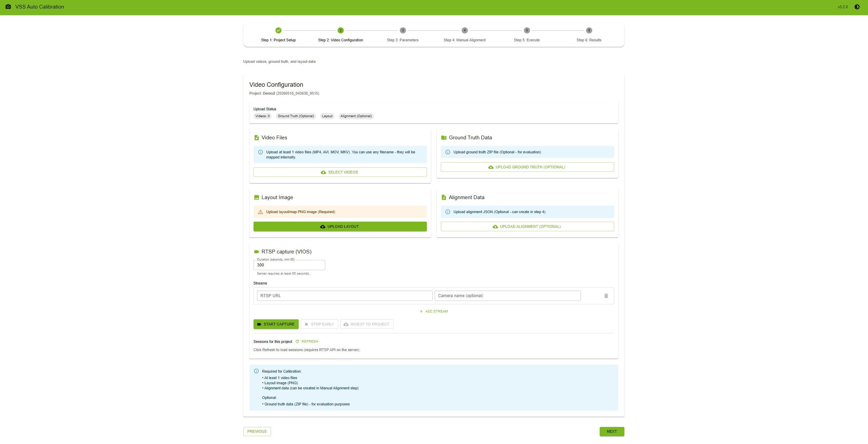868x444 pixels.
Task: Click the project name Demo2 text
Action: coord(269,93)
